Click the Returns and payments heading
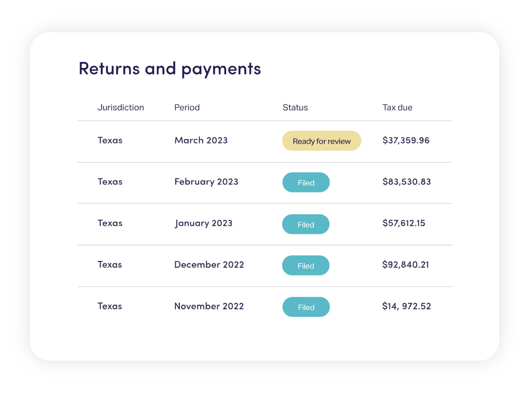Screen dimensions: 532x403 coord(170,69)
